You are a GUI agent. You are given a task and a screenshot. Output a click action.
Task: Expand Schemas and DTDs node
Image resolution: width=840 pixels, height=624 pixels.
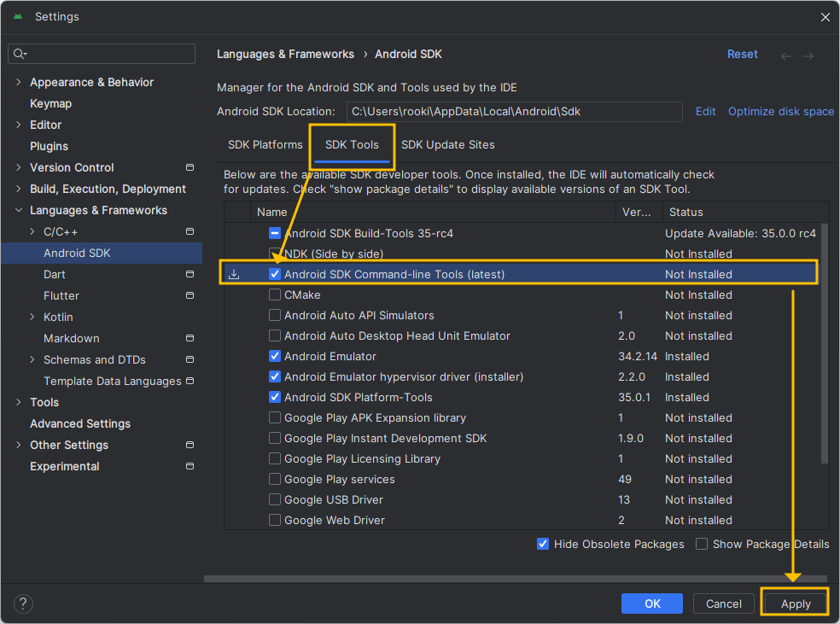click(32, 359)
